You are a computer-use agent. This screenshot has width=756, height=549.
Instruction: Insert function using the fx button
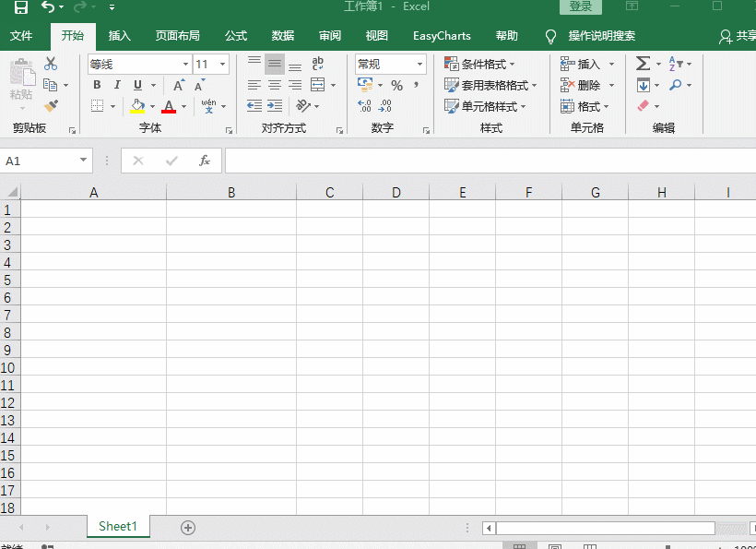(205, 161)
